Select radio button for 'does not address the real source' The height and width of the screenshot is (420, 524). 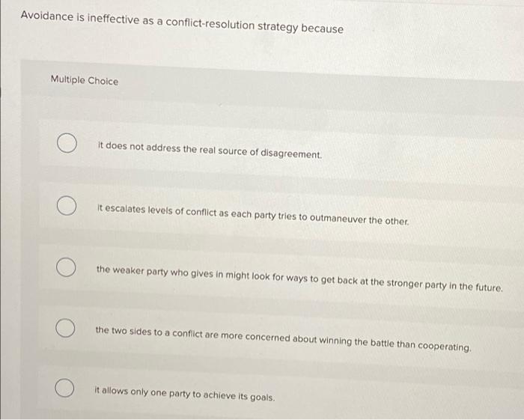(67, 143)
